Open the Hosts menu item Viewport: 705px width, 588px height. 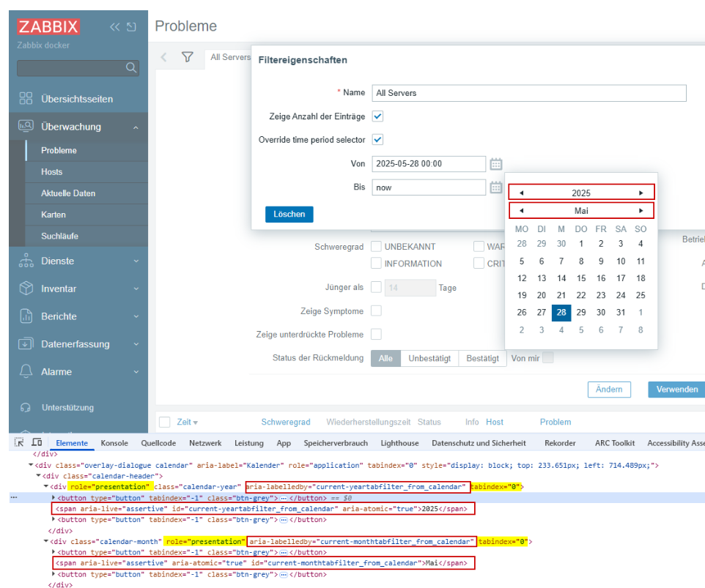(x=52, y=172)
